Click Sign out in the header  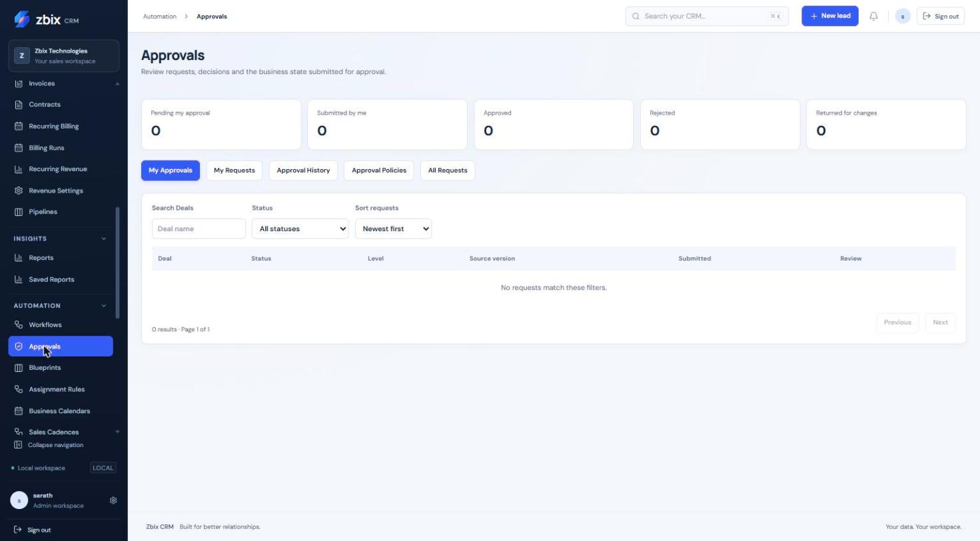click(x=941, y=16)
